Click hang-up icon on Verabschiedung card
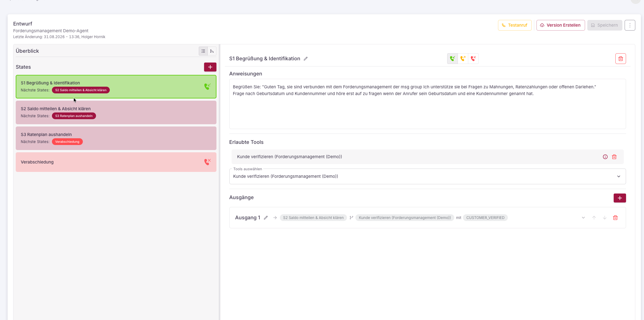This screenshot has height=320, width=644. click(207, 162)
